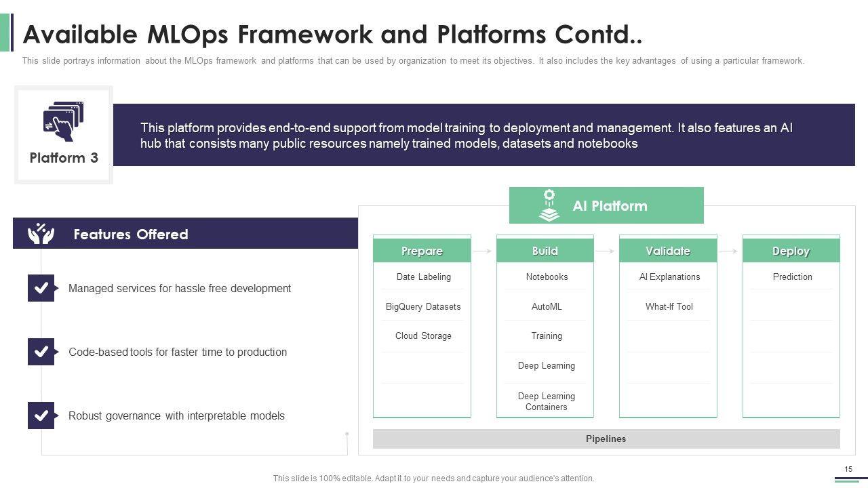Viewport: 868px width, 488px height.
Task: Select the Validate column header
Action: [667, 251]
